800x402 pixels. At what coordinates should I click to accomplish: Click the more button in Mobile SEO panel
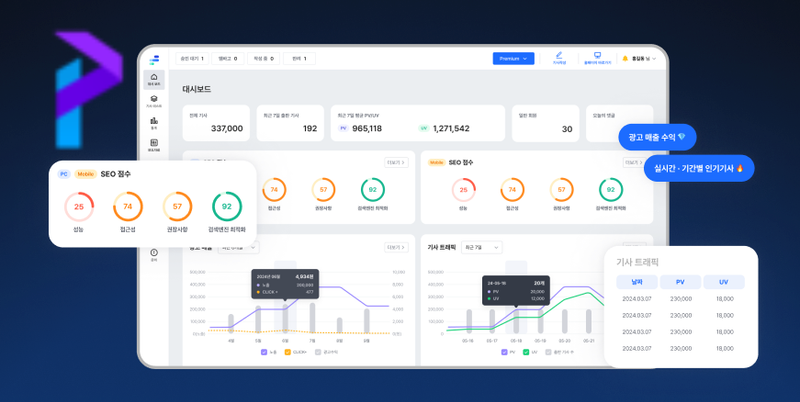click(633, 162)
